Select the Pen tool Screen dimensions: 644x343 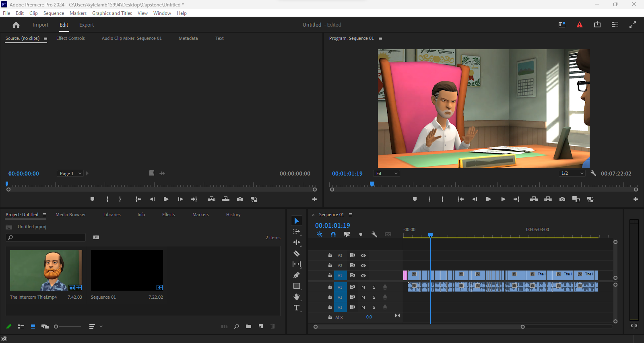point(297,275)
